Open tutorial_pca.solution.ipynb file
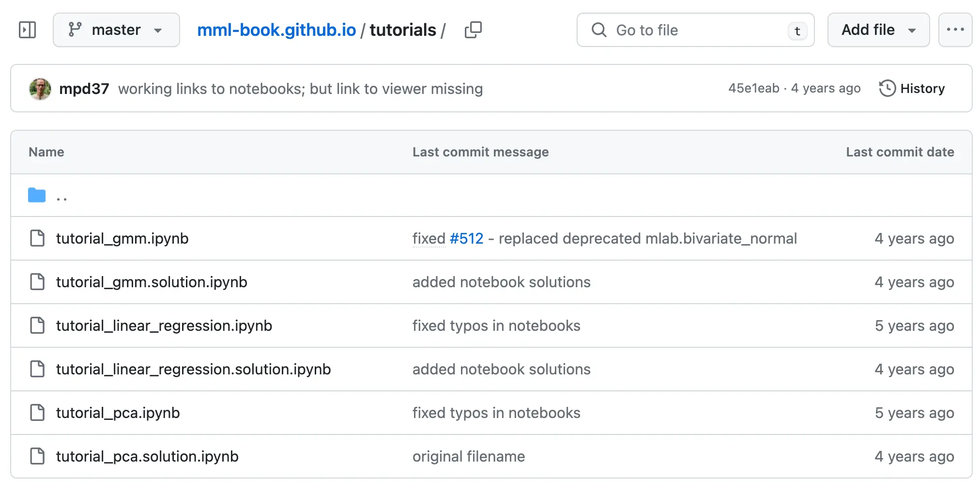The width and height of the screenshot is (980, 495). [147, 456]
